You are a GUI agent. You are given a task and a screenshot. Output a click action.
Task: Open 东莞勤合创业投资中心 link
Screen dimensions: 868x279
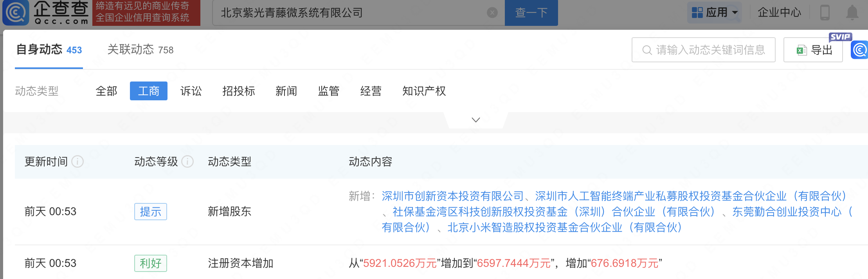787,212
